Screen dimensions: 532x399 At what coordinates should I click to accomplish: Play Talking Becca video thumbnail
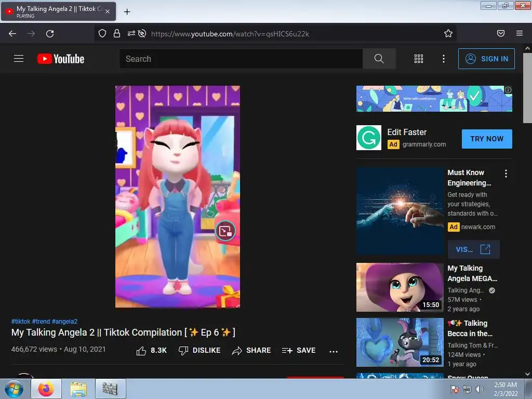click(x=400, y=342)
